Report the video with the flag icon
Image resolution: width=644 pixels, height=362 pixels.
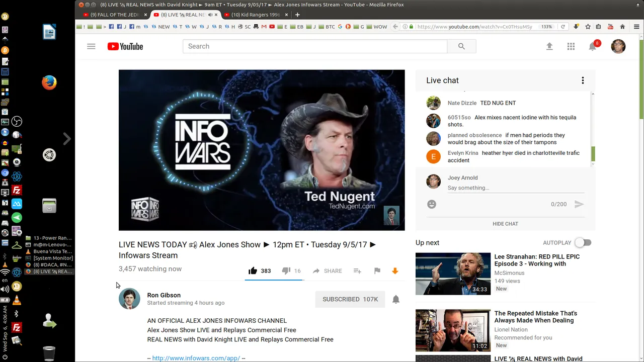click(377, 270)
